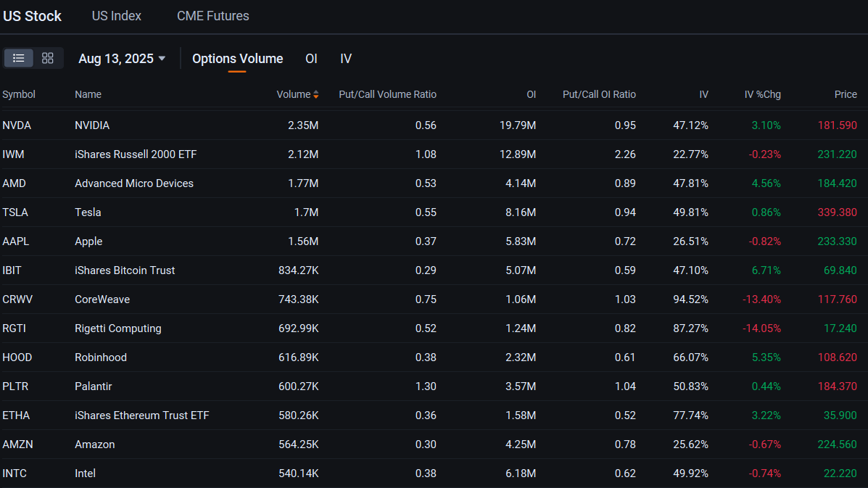868x488 pixels.
Task: Click AMD's IV change 4.56%
Action: tap(766, 183)
